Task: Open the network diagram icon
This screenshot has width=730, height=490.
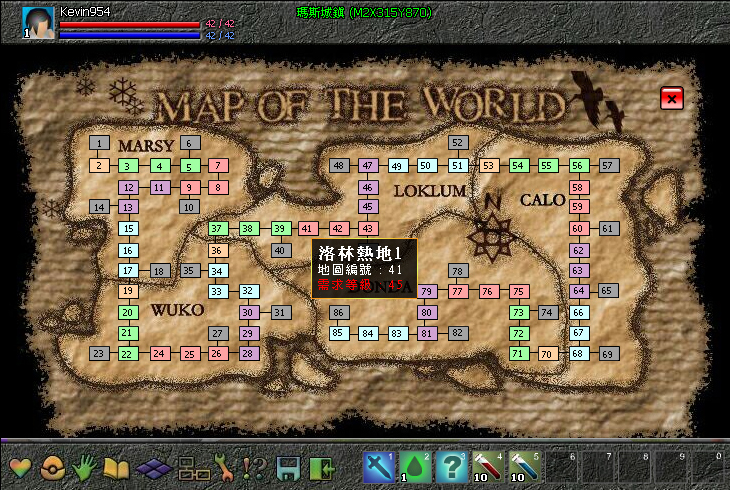Action: click(x=194, y=468)
